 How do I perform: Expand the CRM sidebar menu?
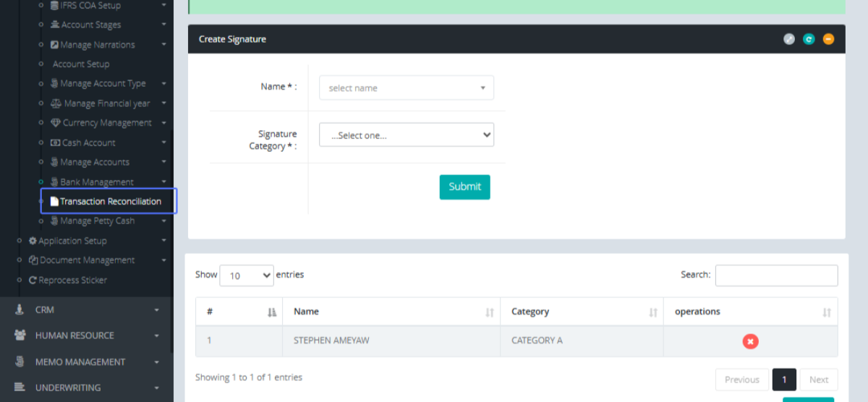click(x=87, y=309)
